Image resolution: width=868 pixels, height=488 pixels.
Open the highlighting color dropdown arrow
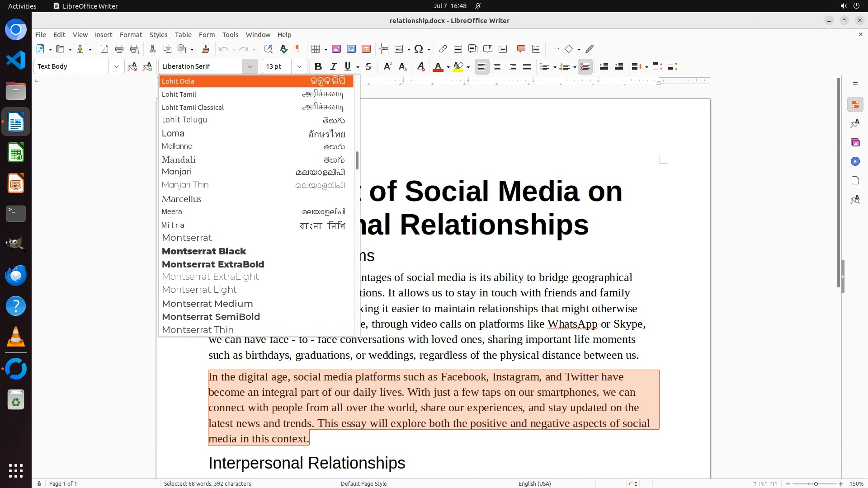pyautogui.click(x=468, y=67)
